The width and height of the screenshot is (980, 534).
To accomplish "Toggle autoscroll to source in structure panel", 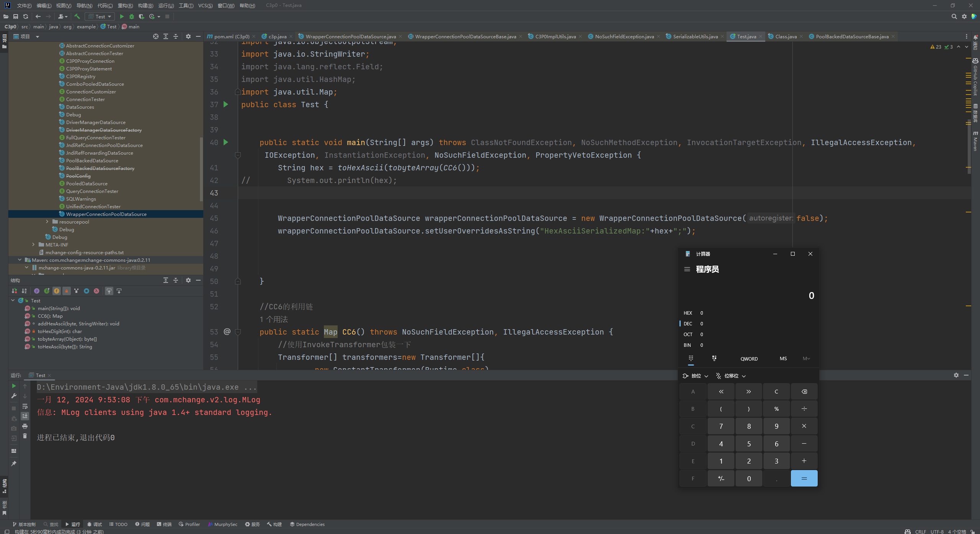I will (109, 291).
